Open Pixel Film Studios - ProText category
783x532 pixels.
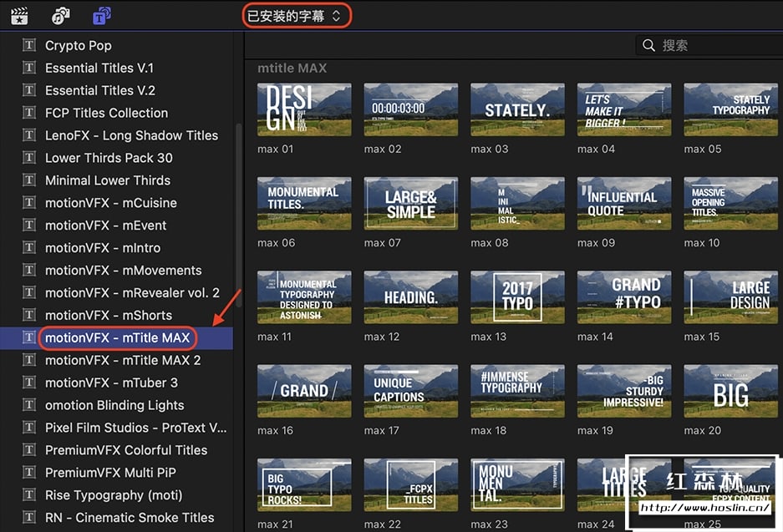click(x=116, y=428)
